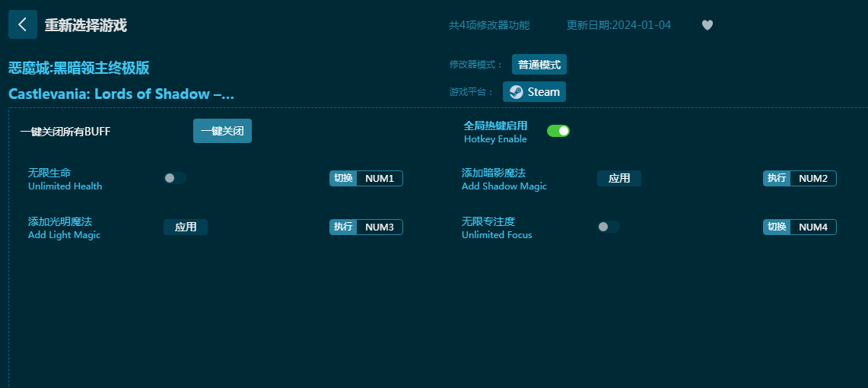The height and width of the screenshot is (388, 868).
Task: Click 一键关闭 to disable all buffs
Action: [223, 131]
